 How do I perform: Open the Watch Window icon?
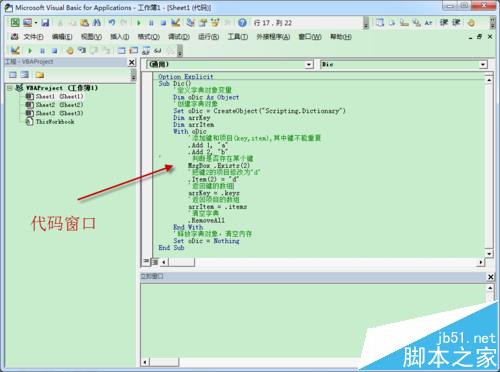146,51
